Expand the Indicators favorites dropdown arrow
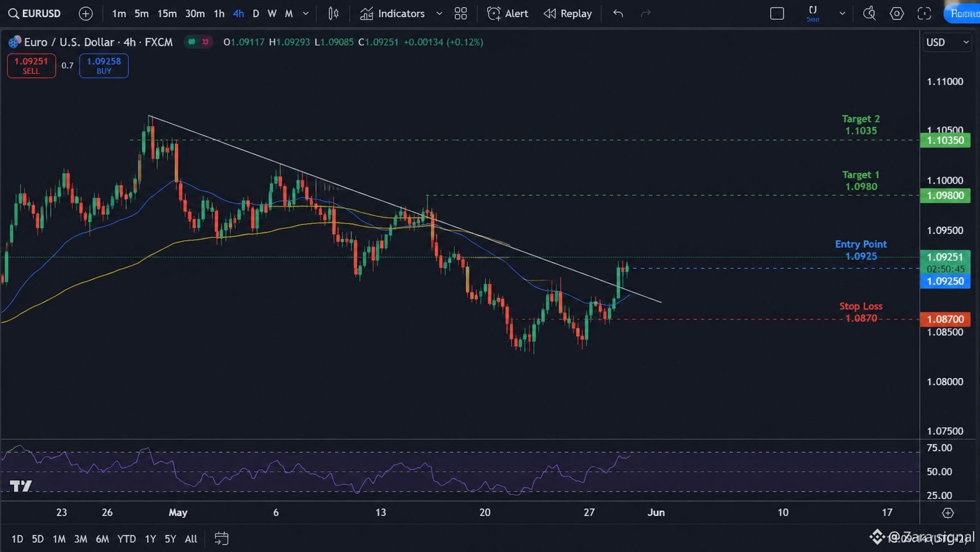The width and height of the screenshot is (980, 552). (439, 13)
